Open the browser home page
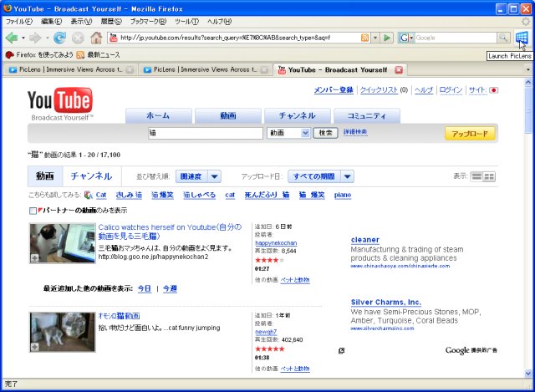 [96, 38]
